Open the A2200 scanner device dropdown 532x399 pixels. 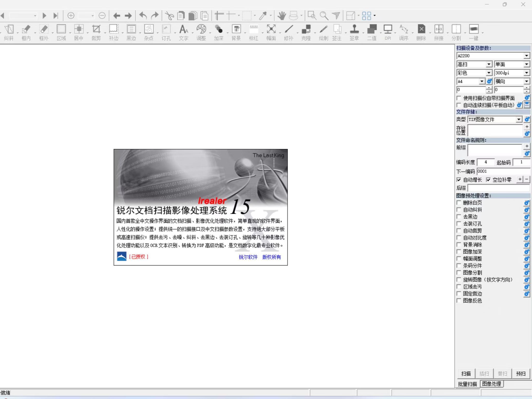(526, 56)
